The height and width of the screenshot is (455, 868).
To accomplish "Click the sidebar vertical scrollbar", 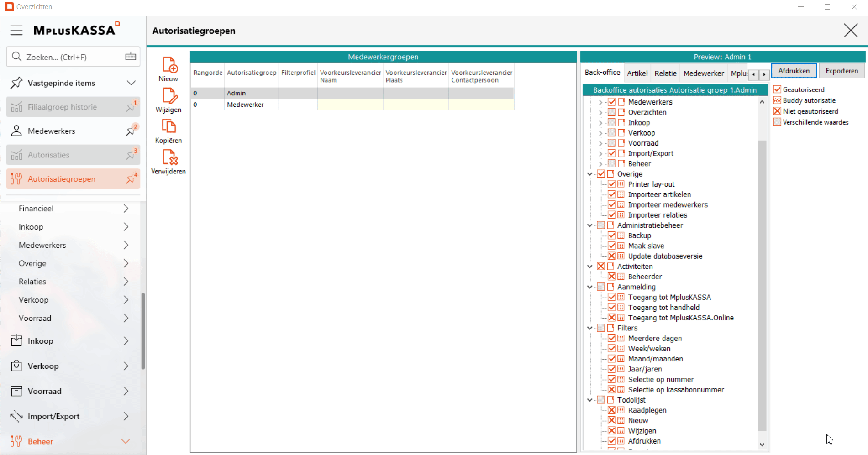I will pos(143,331).
